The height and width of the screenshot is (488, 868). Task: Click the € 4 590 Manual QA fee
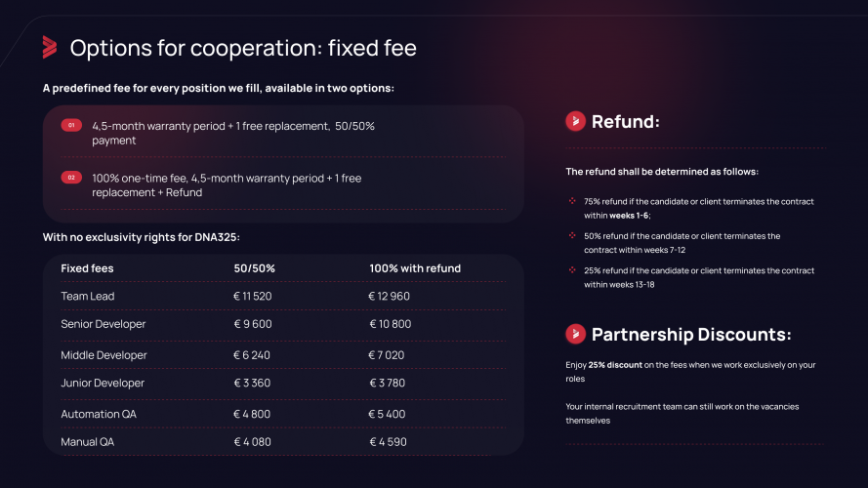click(388, 442)
